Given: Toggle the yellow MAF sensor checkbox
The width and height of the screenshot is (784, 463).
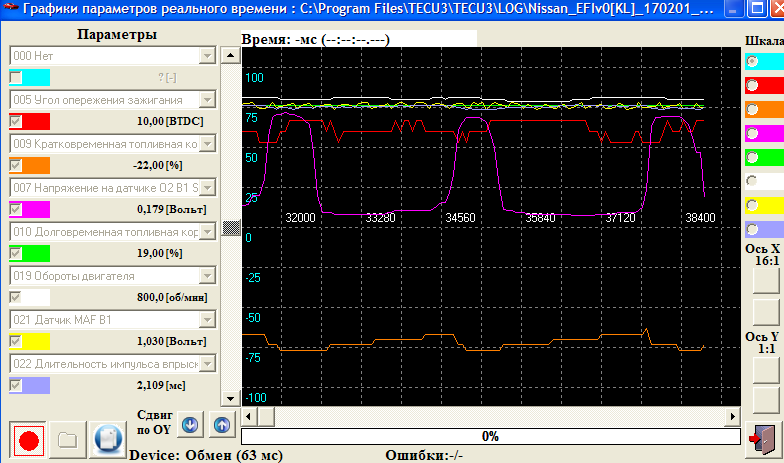Looking at the screenshot, I should (15, 341).
